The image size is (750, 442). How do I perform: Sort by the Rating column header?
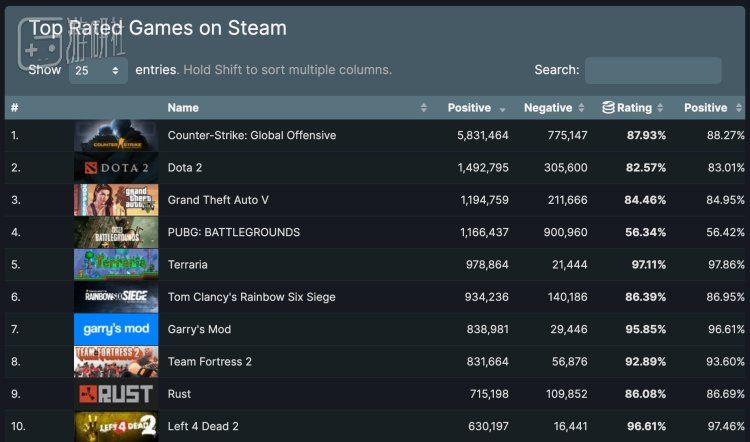click(634, 108)
